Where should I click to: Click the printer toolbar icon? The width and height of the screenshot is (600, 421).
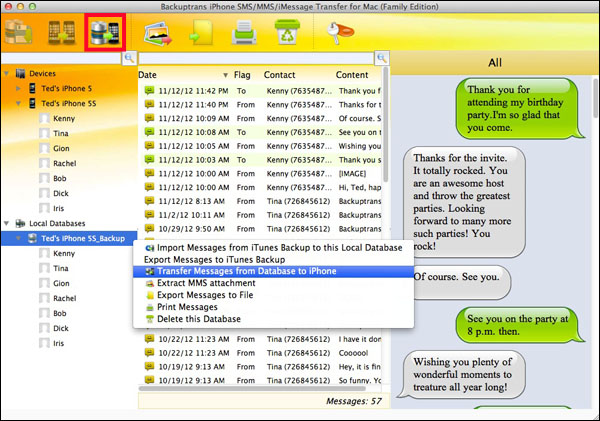[x=244, y=33]
